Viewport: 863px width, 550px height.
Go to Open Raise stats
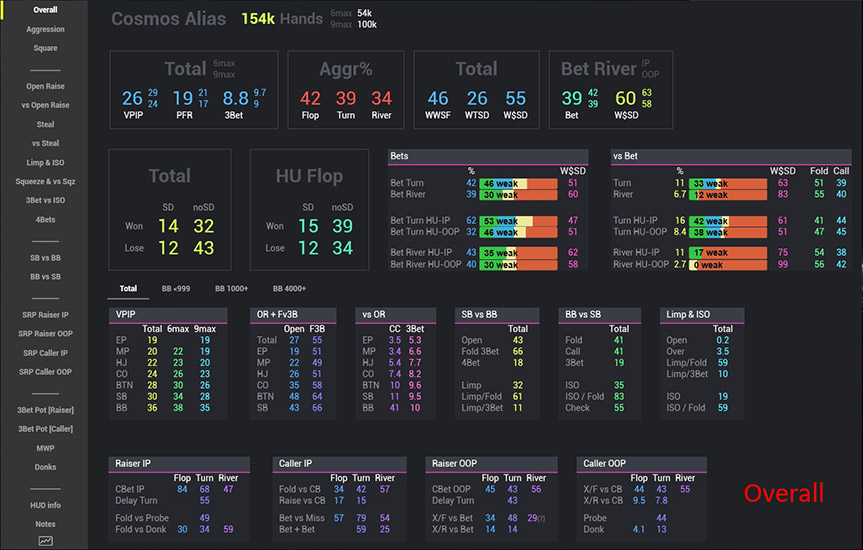45,86
